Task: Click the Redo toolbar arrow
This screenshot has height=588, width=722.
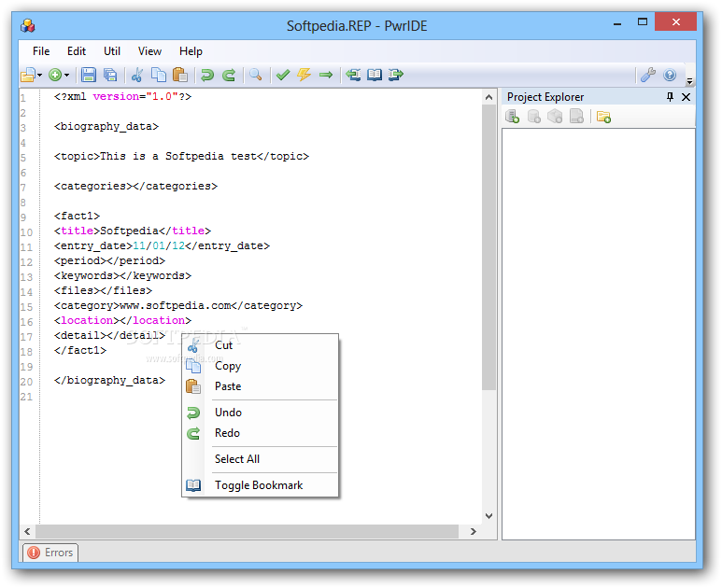Action: point(229,75)
